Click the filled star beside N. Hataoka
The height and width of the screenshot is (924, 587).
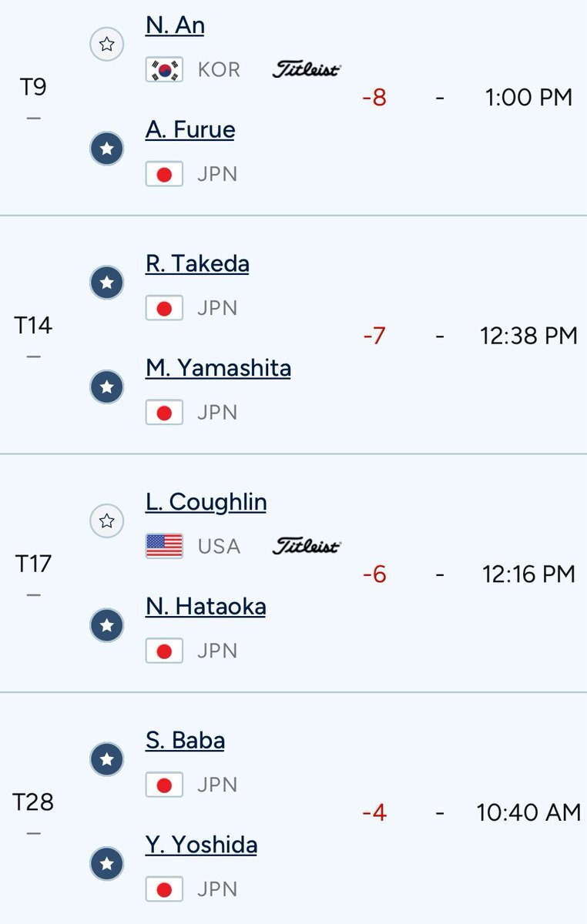pyautogui.click(x=107, y=625)
